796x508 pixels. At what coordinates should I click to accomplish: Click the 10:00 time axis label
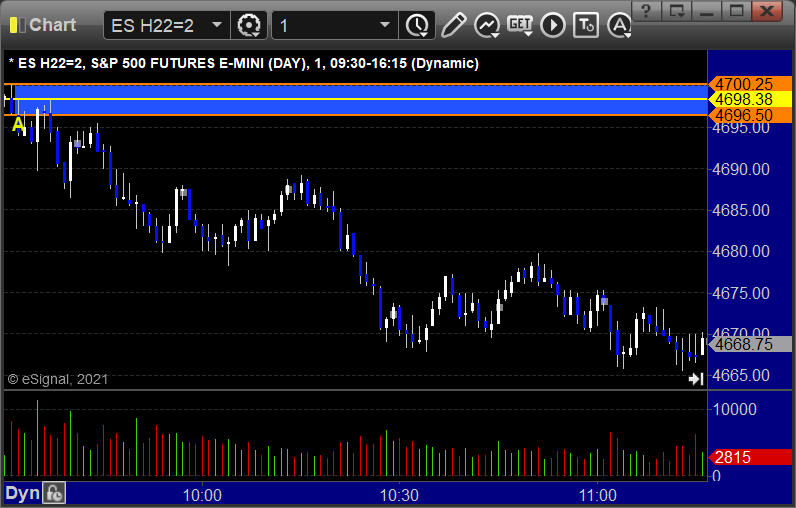[x=202, y=495]
